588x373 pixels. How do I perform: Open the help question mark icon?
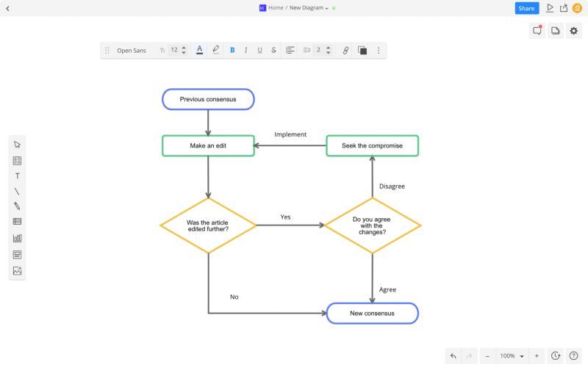[x=574, y=356]
